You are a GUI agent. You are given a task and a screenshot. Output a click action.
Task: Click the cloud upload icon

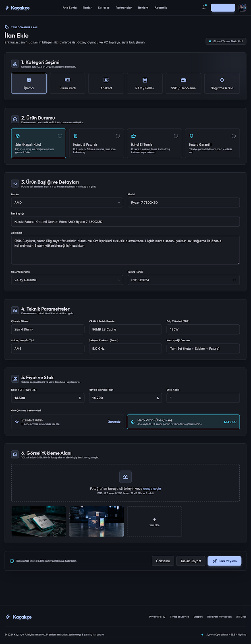point(125,477)
